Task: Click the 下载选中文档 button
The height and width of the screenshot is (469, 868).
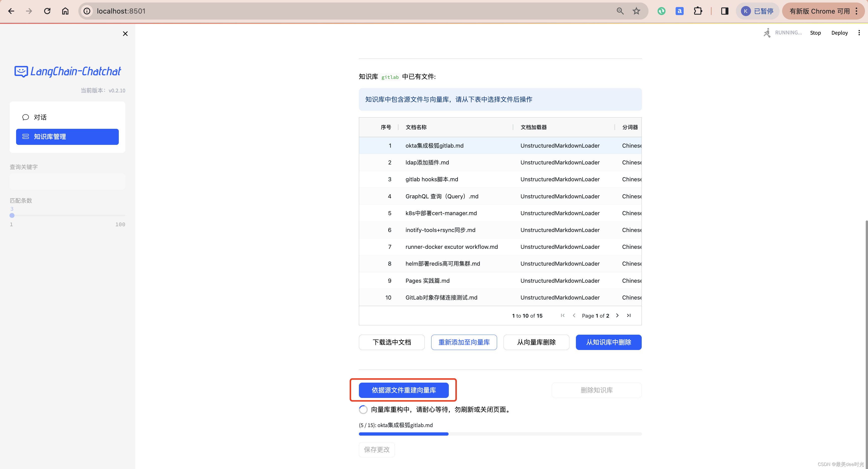Action: coord(392,342)
